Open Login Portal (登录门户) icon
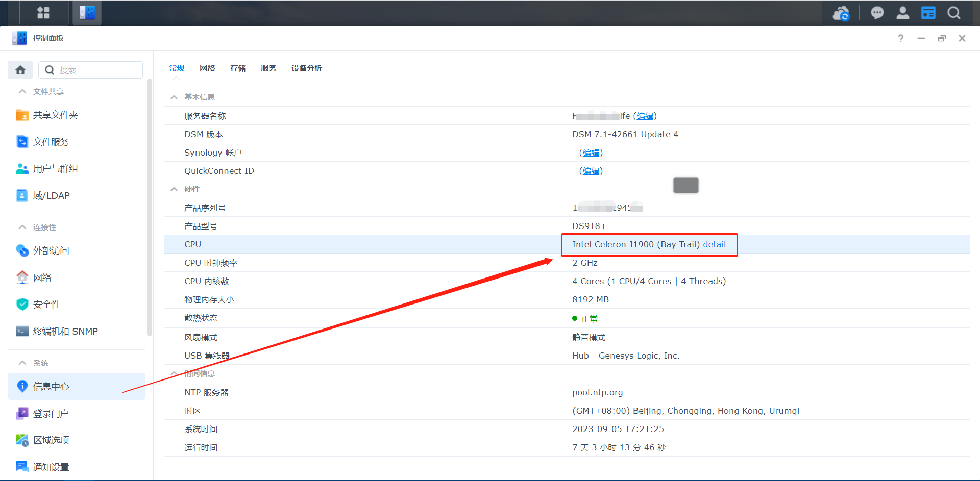 tap(22, 413)
